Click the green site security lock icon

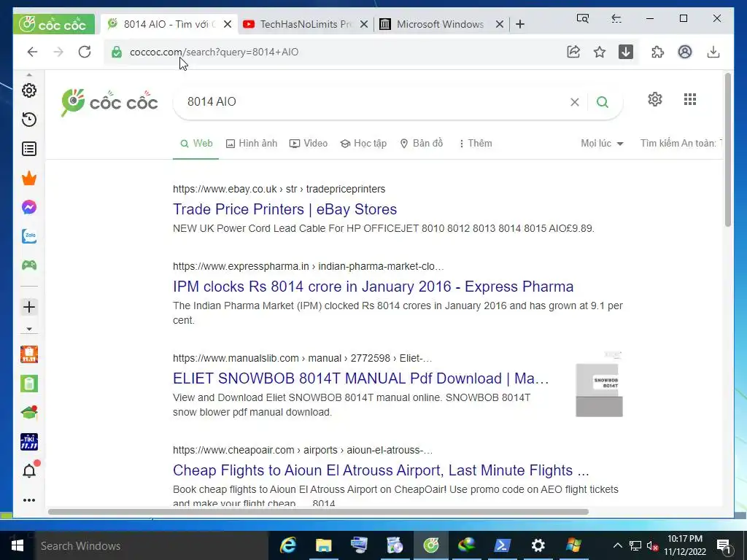117,52
